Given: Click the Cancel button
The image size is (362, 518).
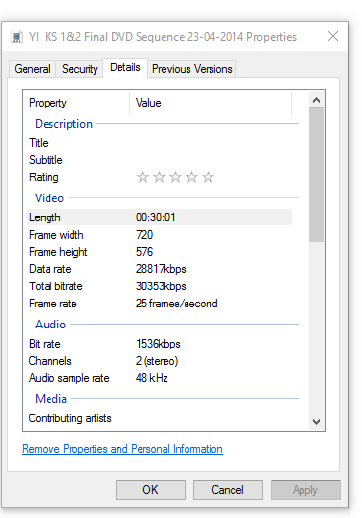Looking at the screenshot, I should (228, 490).
